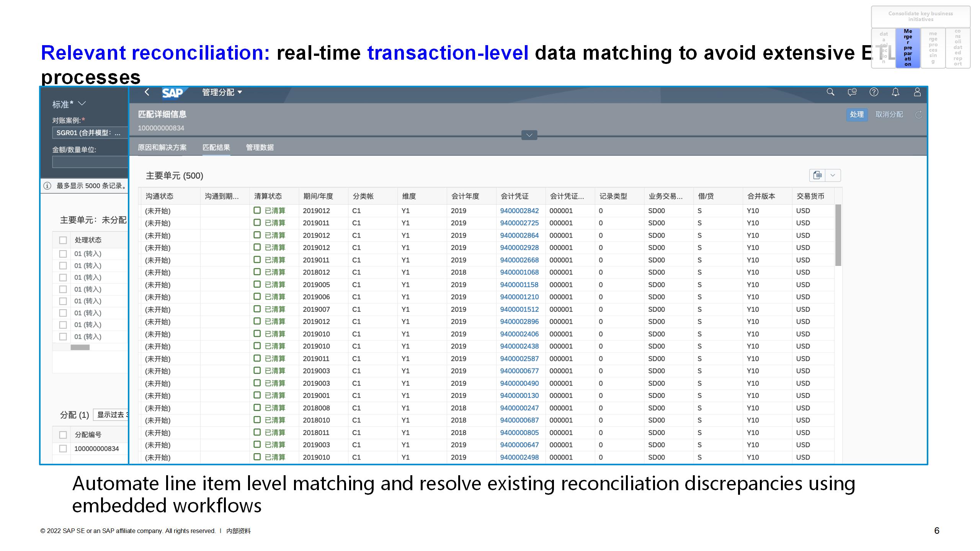Open the 管理分配 title dropdown
The height and width of the screenshot is (551, 980).
pyautogui.click(x=222, y=92)
